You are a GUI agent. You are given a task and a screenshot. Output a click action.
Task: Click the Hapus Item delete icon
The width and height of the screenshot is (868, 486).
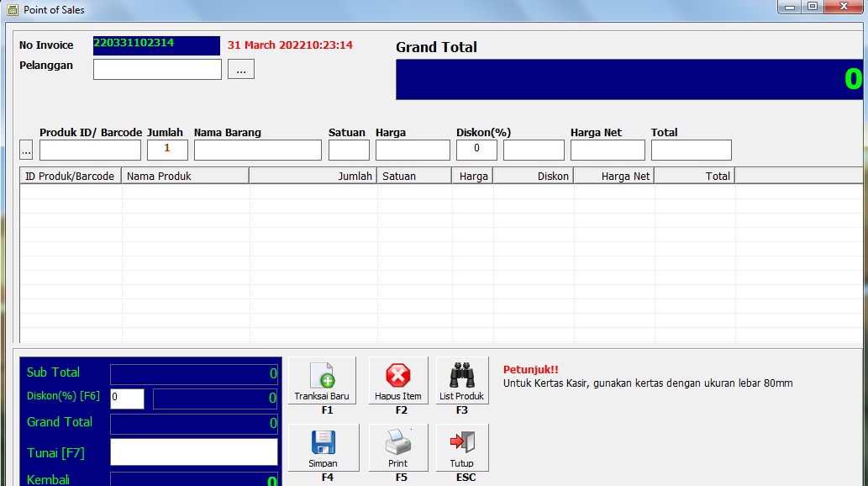click(x=398, y=375)
